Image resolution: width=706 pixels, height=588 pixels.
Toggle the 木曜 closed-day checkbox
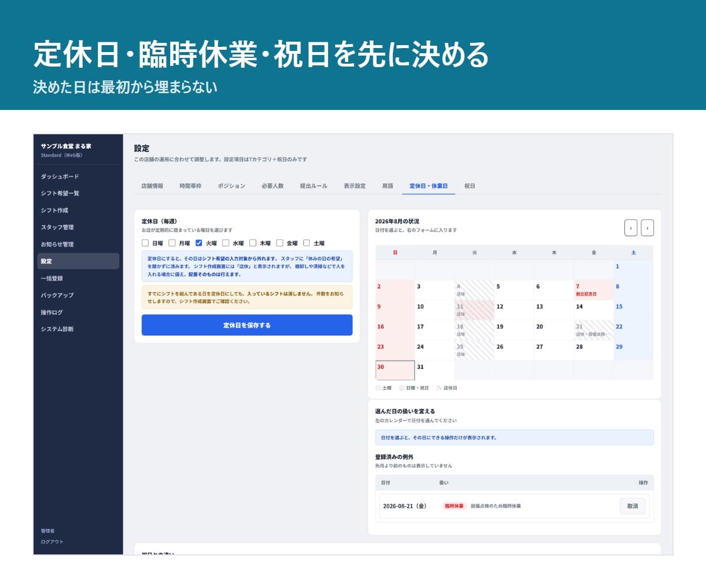click(x=253, y=243)
